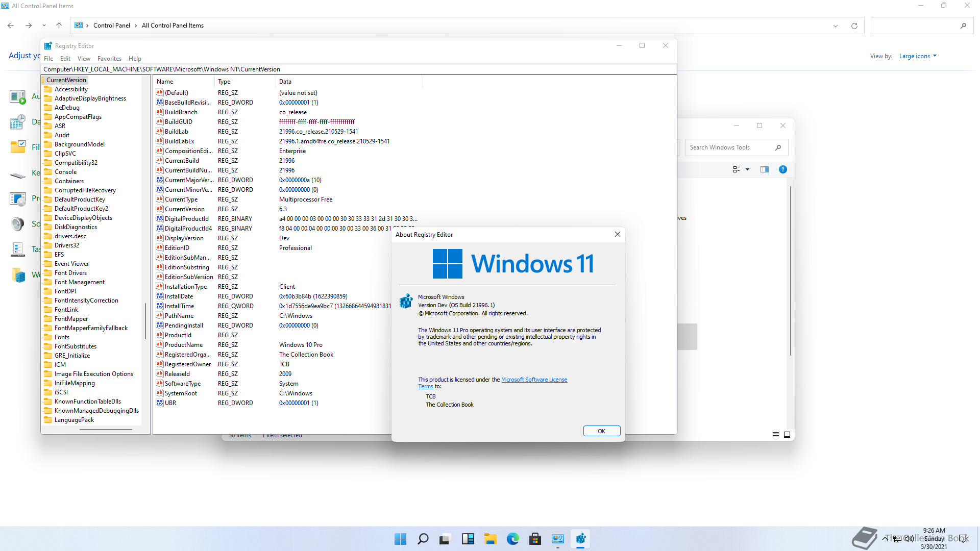Click the Control Panel refresh icon
The image size is (980, 551).
(x=854, y=26)
